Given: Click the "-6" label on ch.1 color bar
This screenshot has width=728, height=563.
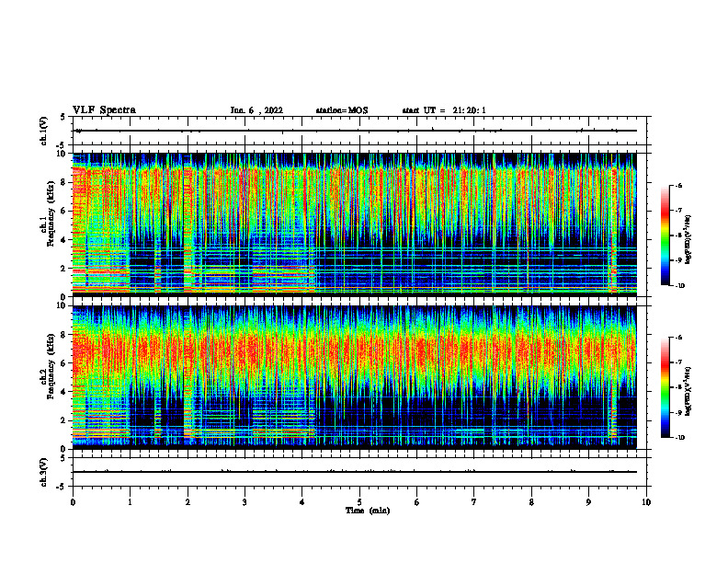Looking at the screenshot, I should pos(678,185).
